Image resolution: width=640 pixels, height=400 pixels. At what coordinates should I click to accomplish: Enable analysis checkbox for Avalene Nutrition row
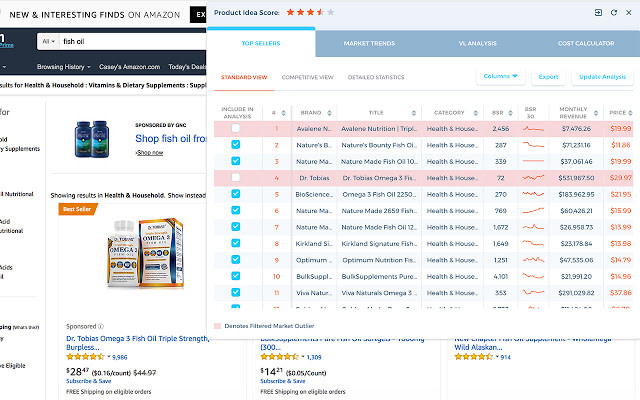click(236, 129)
